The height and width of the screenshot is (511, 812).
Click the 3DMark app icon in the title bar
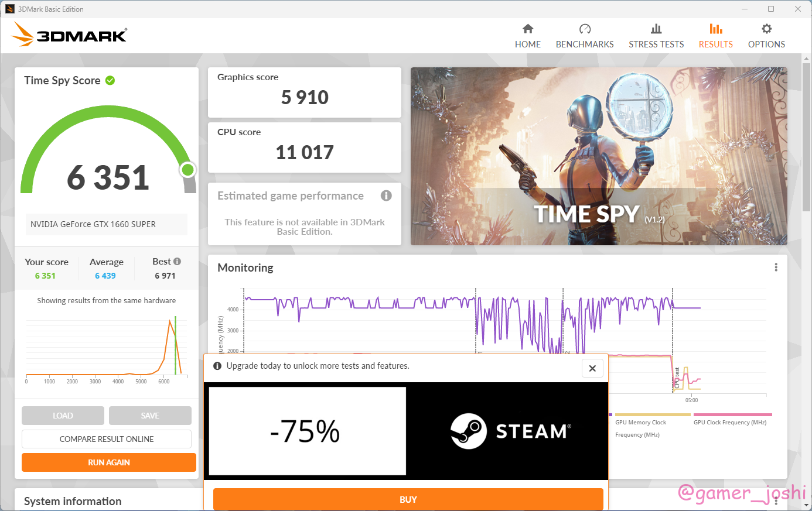click(x=10, y=9)
